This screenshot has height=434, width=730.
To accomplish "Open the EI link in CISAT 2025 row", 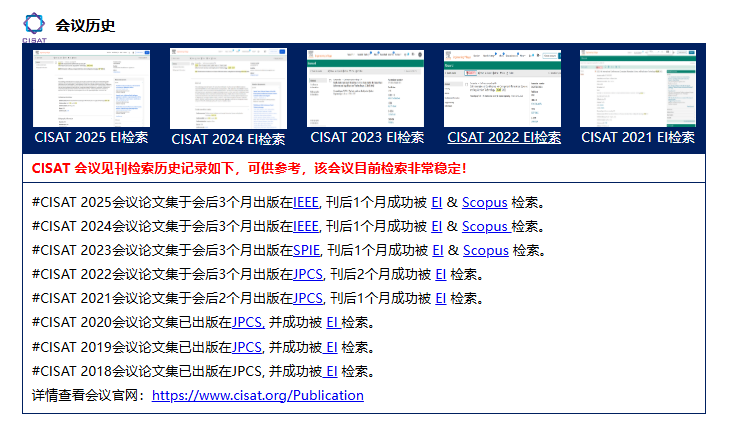I will coord(437,203).
